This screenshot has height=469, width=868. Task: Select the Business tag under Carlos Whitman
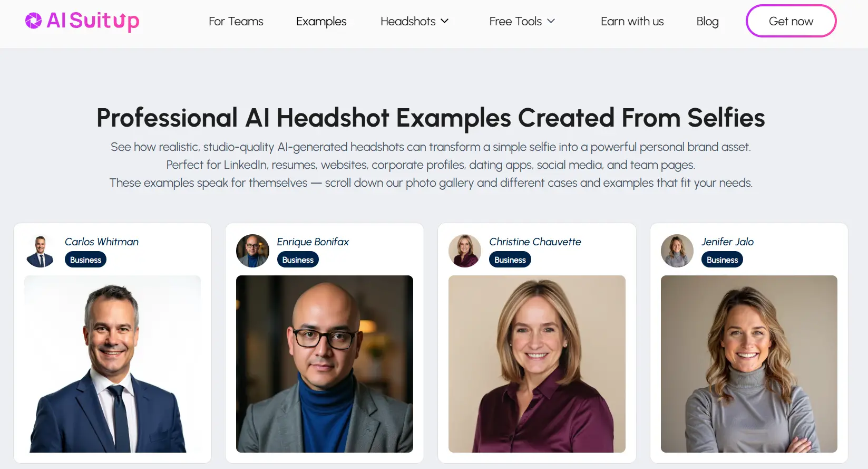pyautogui.click(x=85, y=260)
